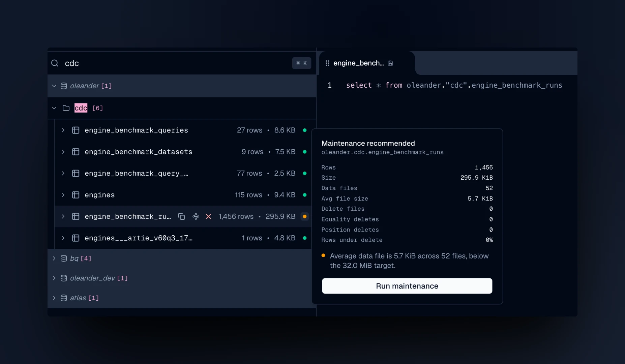Click Run maintenance button
The image size is (625, 364).
(407, 286)
